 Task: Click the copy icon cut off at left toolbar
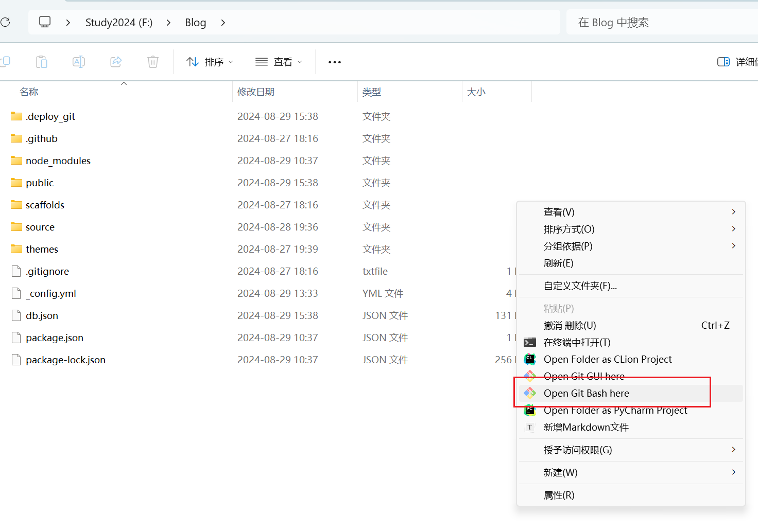point(5,62)
